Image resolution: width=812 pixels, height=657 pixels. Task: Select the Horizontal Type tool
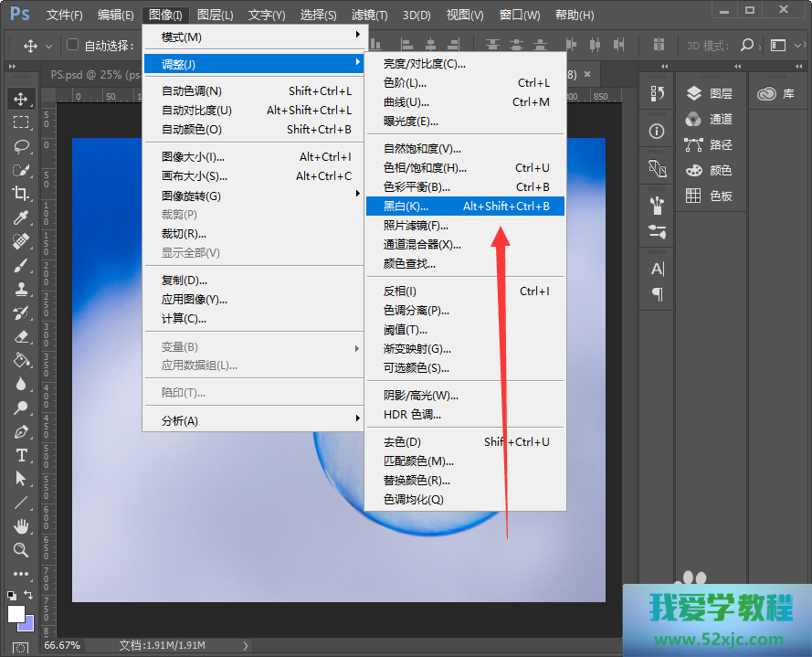click(x=21, y=455)
